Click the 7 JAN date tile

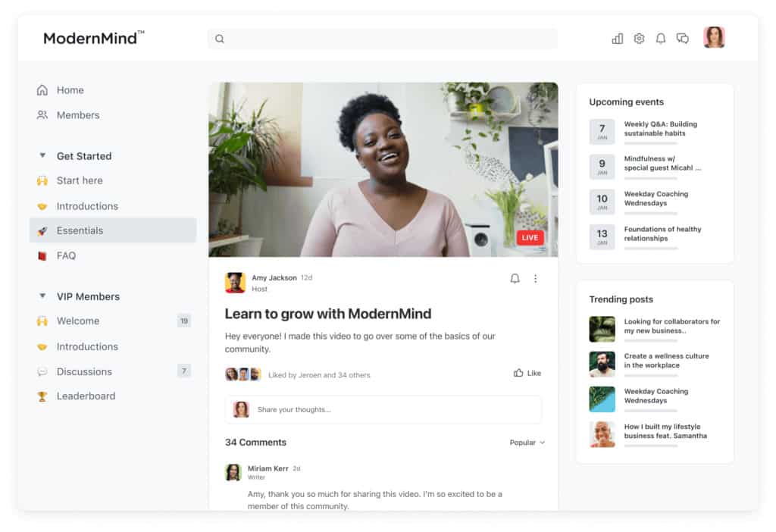602,132
